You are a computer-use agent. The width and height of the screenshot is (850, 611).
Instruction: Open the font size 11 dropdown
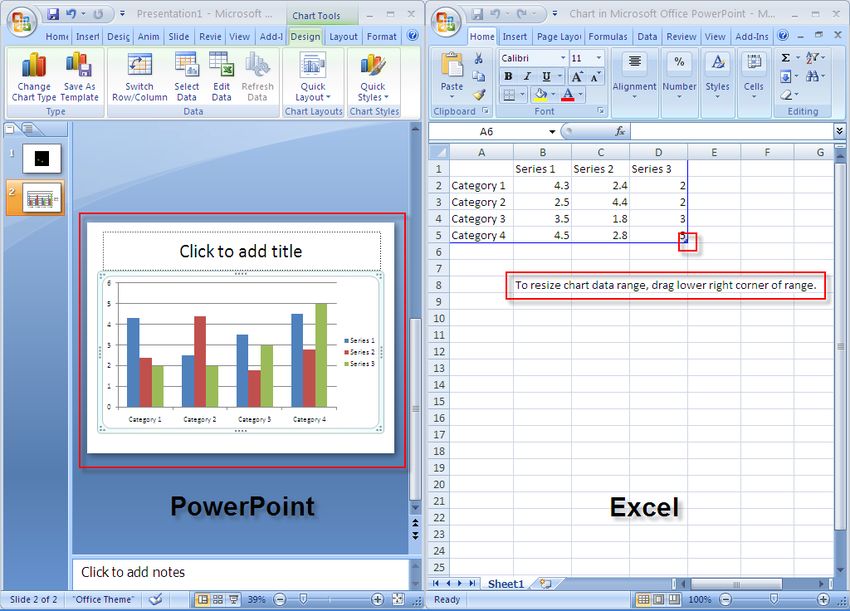tap(599, 58)
